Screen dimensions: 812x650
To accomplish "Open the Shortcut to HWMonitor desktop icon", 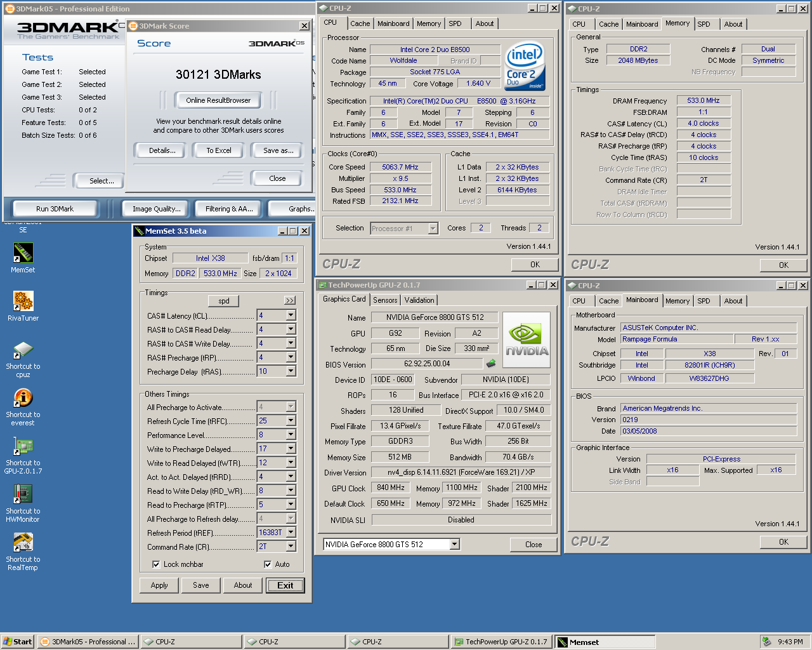I will pyautogui.click(x=23, y=494).
